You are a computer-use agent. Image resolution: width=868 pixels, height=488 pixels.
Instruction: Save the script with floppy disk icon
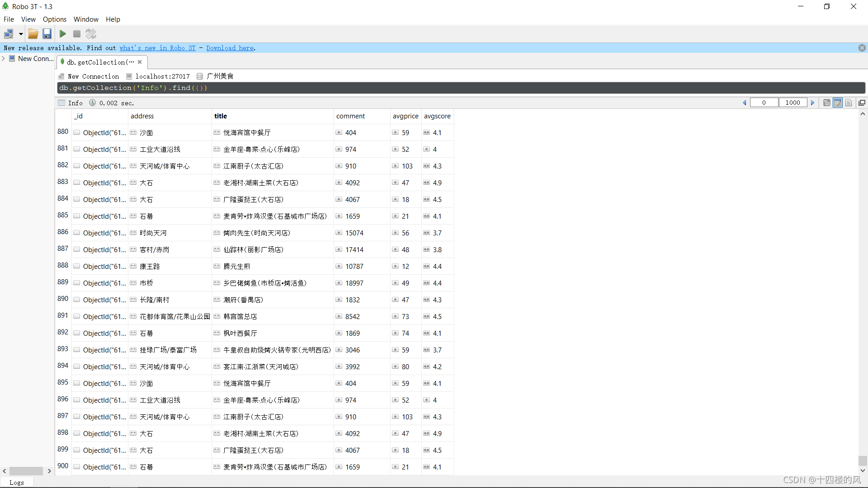click(x=47, y=34)
